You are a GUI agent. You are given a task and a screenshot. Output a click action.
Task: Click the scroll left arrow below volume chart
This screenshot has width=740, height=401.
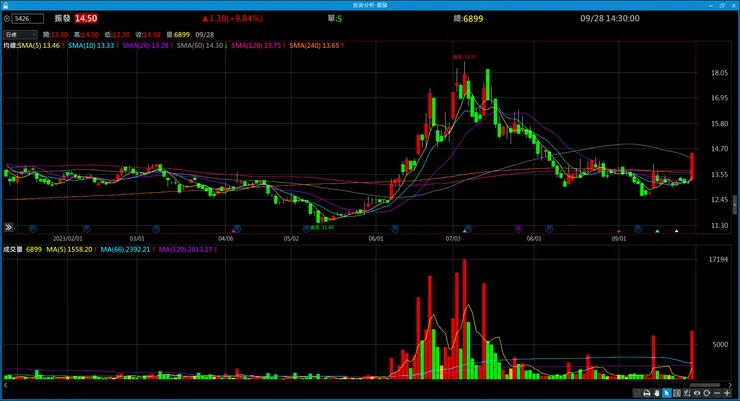click(6, 385)
